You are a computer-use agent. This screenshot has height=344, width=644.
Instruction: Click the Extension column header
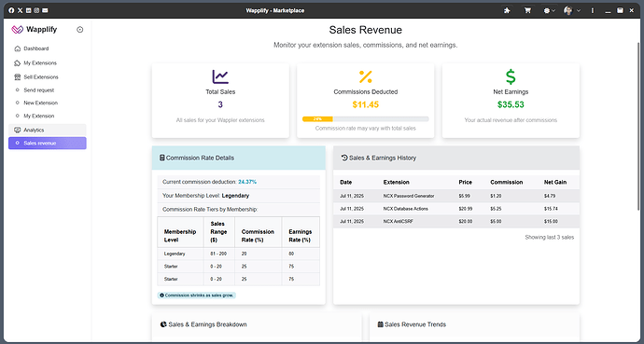397,182
